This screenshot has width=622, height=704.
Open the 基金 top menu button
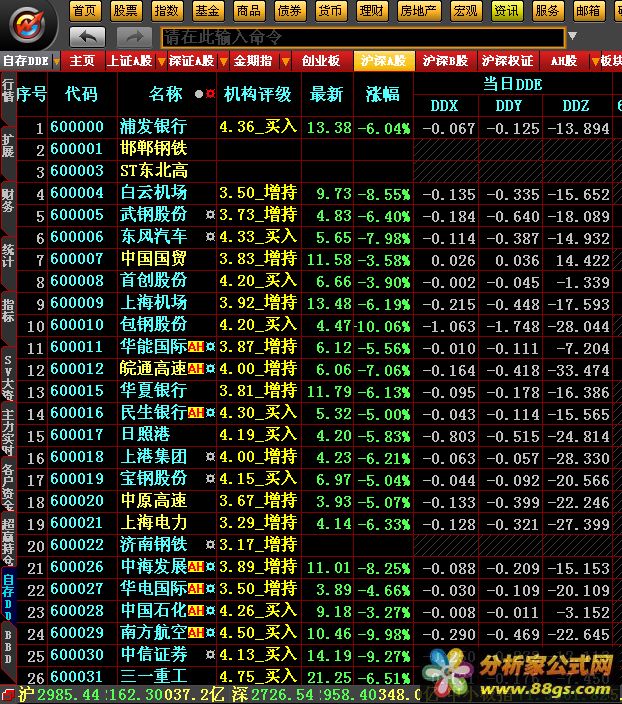[x=207, y=10]
